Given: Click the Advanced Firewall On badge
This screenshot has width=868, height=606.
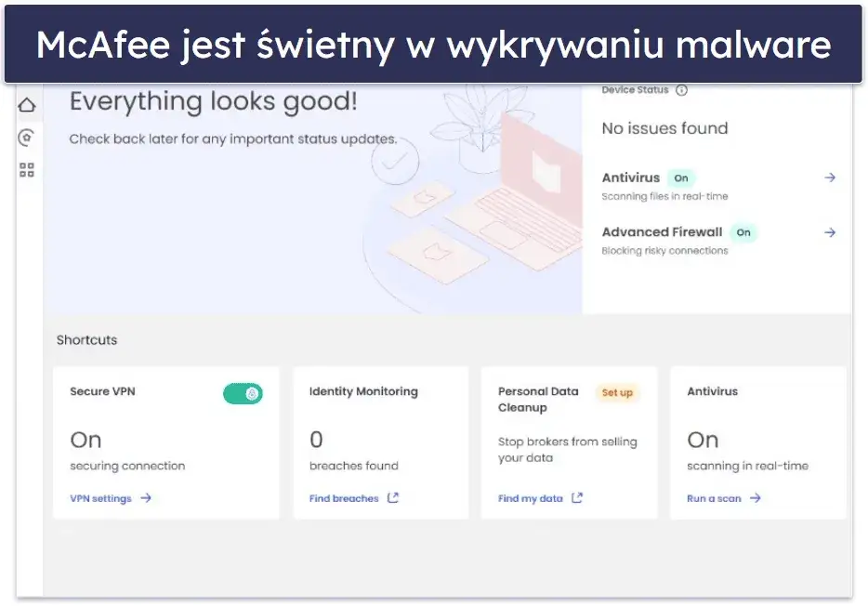Looking at the screenshot, I should (x=743, y=232).
